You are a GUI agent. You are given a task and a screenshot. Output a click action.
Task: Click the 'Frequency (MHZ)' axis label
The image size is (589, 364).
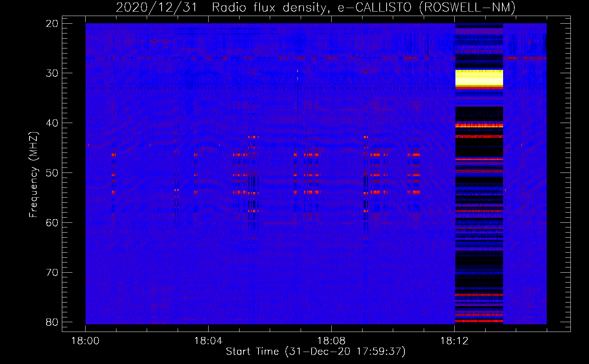click(x=33, y=175)
